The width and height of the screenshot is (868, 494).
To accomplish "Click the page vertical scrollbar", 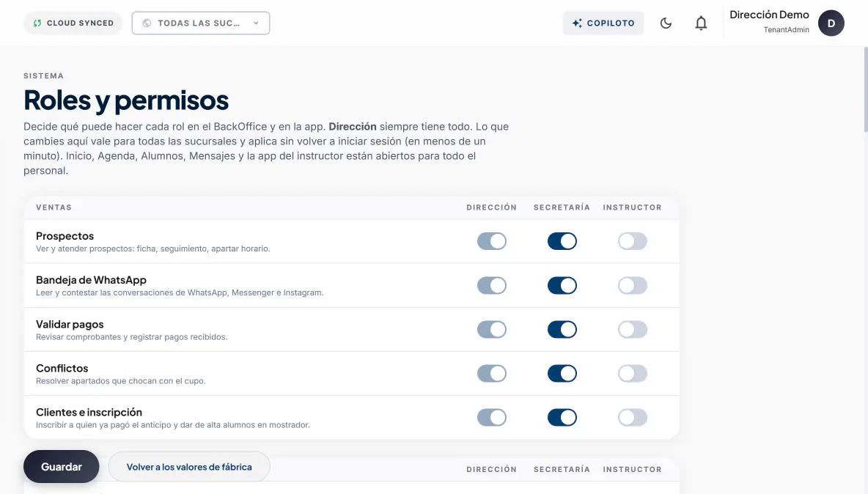I will (x=865, y=89).
